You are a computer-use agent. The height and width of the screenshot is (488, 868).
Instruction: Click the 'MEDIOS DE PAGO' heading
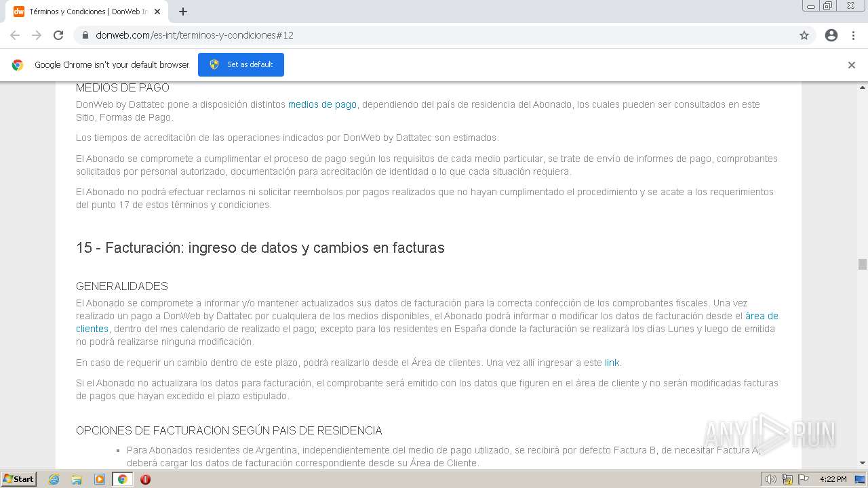(x=123, y=87)
